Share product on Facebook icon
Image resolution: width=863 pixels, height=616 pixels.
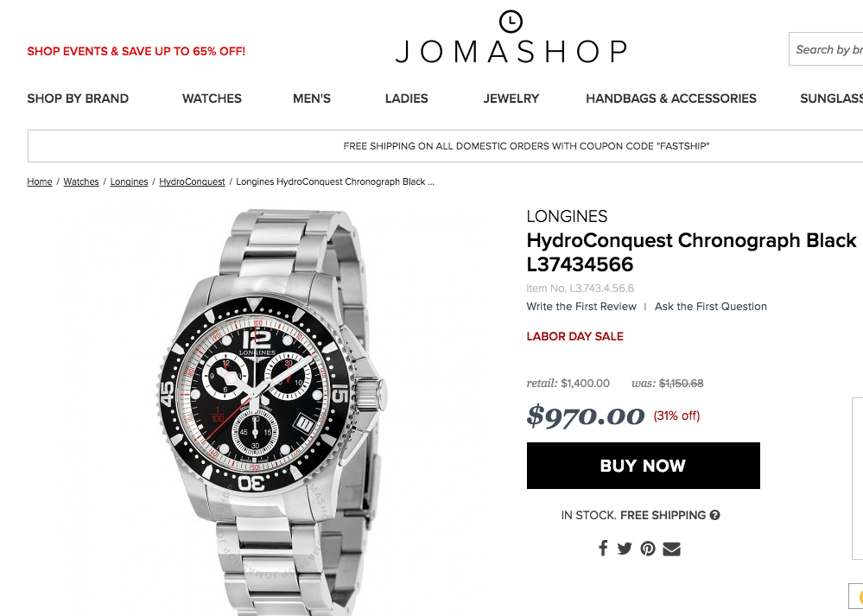[x=603, y=549]
